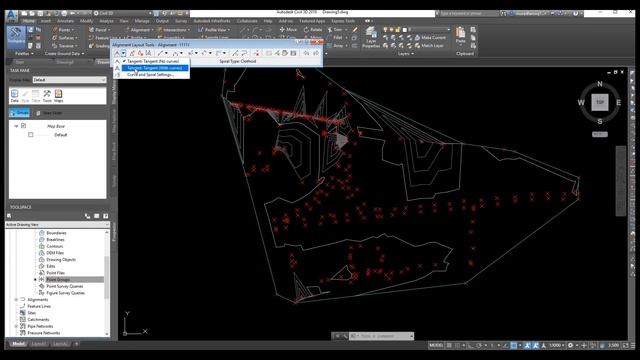Screen dimensions: 640x360
Task: Open the Intersections dropdown in ribbon
Action: [173, 30]
